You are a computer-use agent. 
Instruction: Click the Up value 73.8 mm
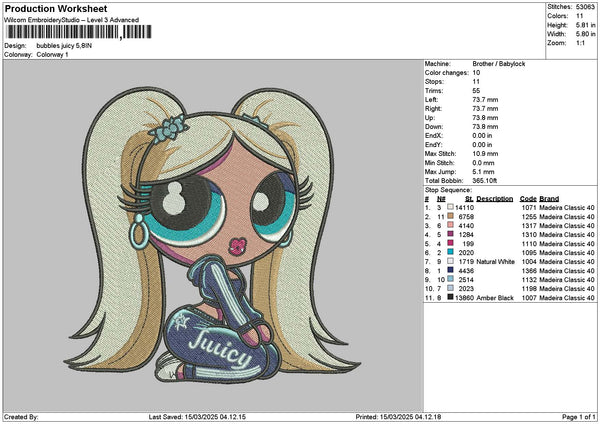tap(485, 118)
